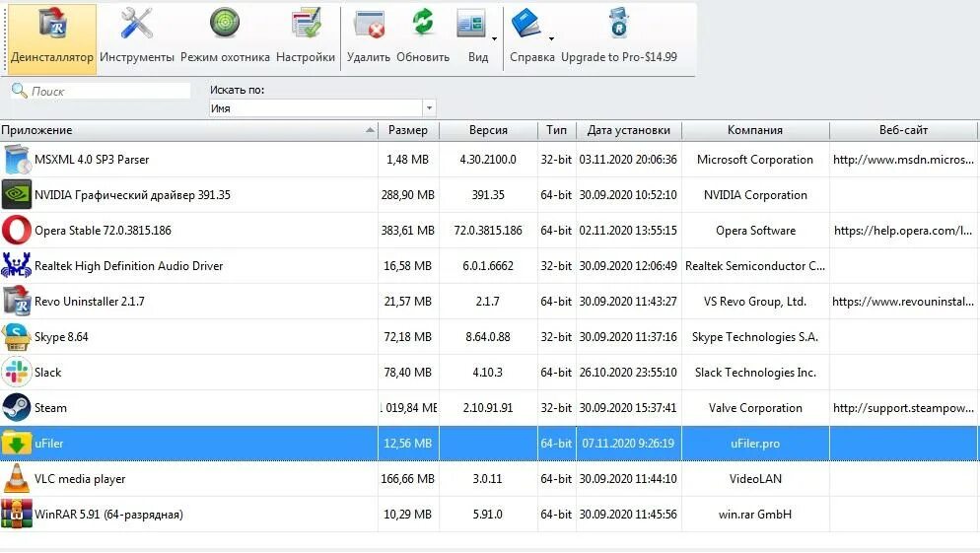Click the NVIDIA driver icon

tap(17, 195)
